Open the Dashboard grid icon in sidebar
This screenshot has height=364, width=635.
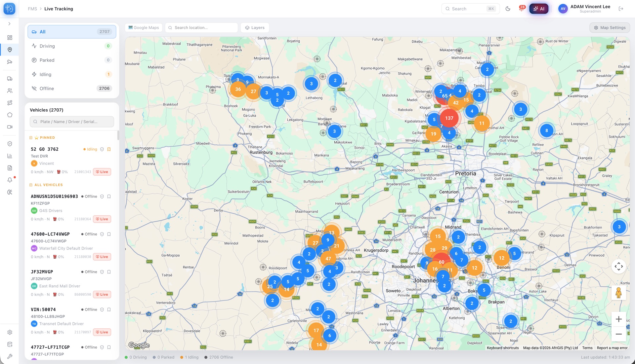[x=10, y=37]
